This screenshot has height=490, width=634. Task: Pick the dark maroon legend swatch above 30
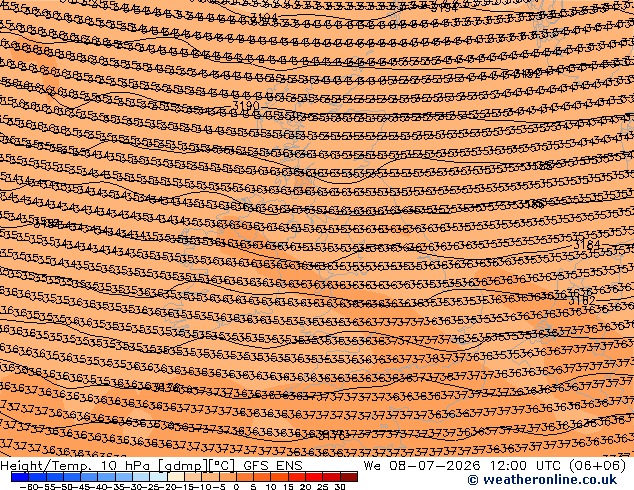coord(349,477)
